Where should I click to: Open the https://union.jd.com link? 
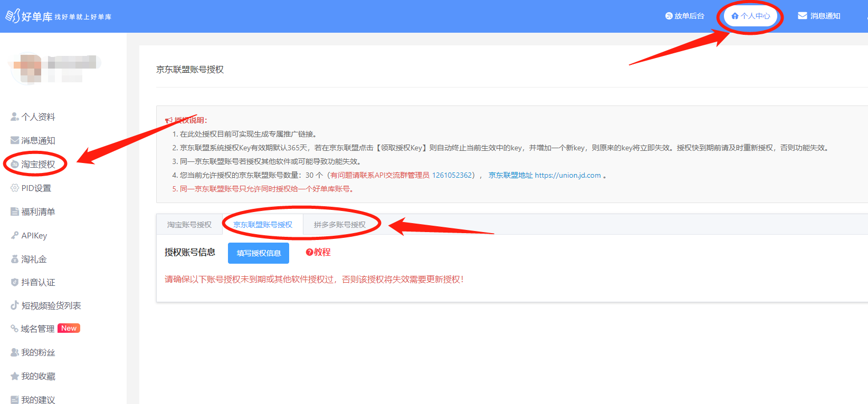click(x=568, y=175)
